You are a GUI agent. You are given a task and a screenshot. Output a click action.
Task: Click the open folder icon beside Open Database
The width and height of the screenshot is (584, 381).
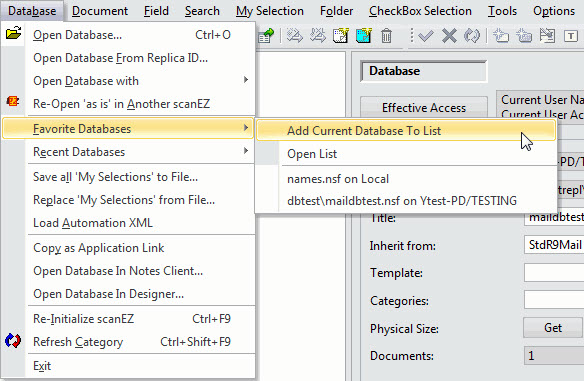(13, 34)
